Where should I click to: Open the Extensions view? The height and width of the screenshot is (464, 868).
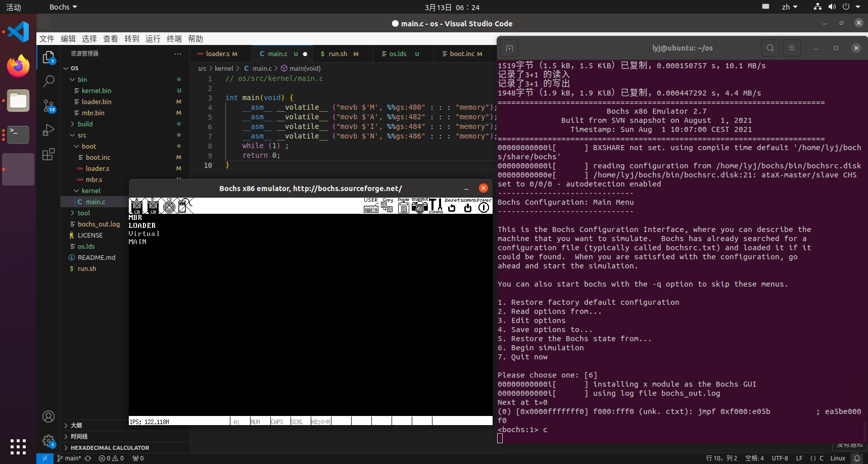(49, 154)
